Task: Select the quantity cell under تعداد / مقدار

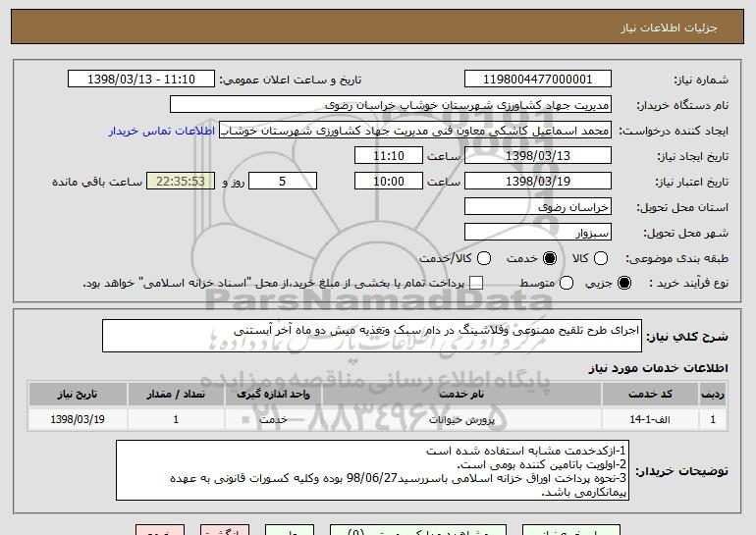Action: pos(176,419)
